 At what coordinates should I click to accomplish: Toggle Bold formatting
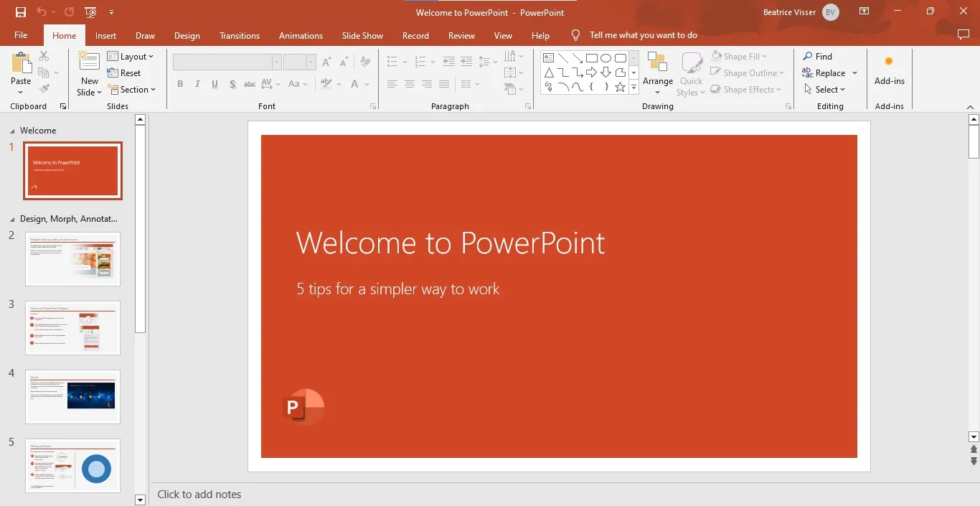(x=180, y=84)
